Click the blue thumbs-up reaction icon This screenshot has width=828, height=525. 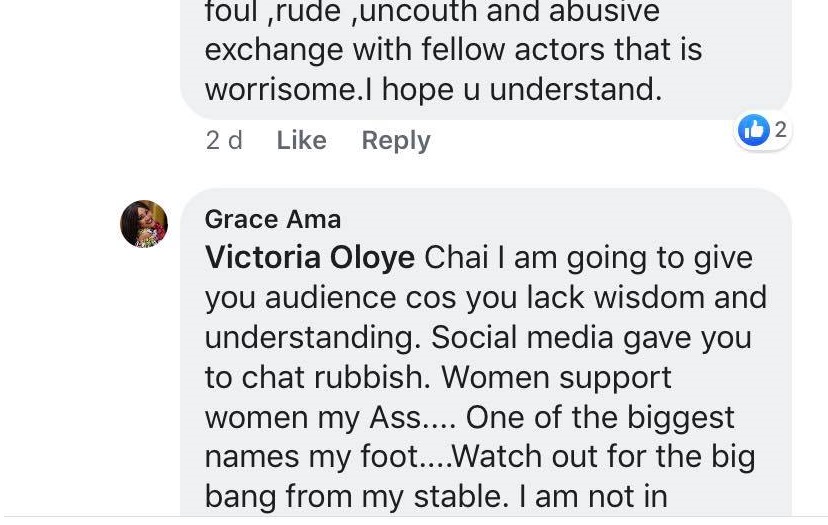coord(754,130)
